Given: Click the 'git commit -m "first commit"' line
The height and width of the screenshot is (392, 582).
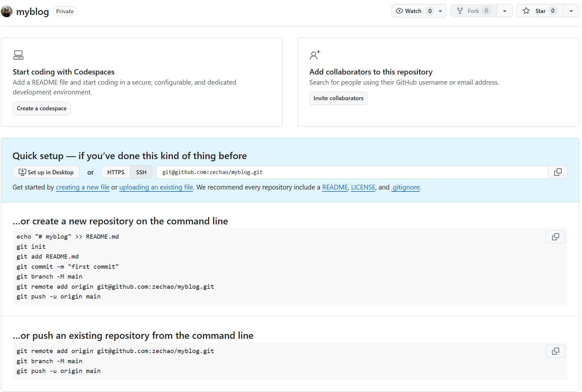Looking at the screenshot, I should [68, 267].
